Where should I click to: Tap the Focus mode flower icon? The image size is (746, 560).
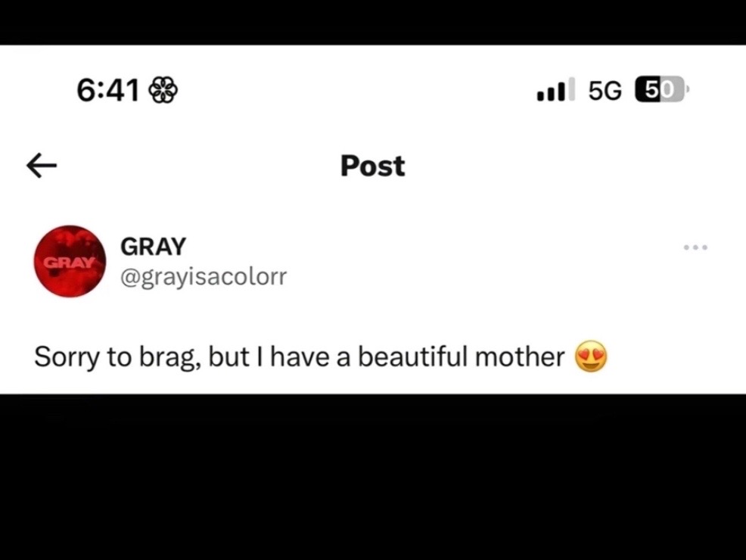point(163,91)
